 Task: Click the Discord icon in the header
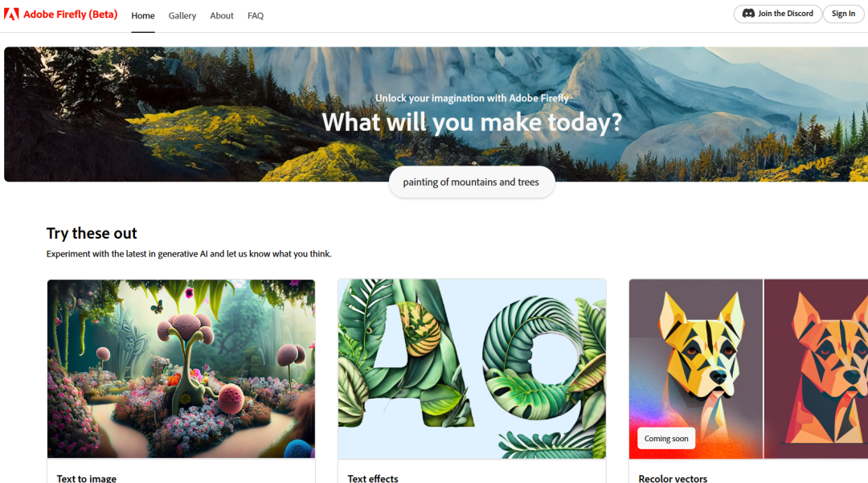748,14
